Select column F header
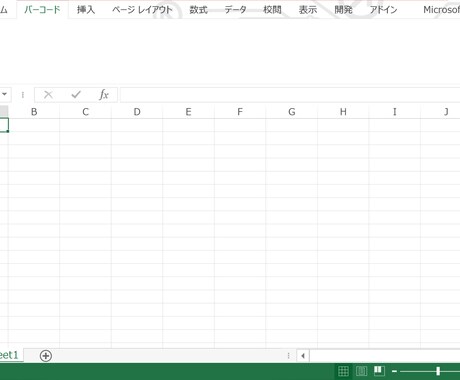Viewport: 460px width, 380px height. coord(240,112)
